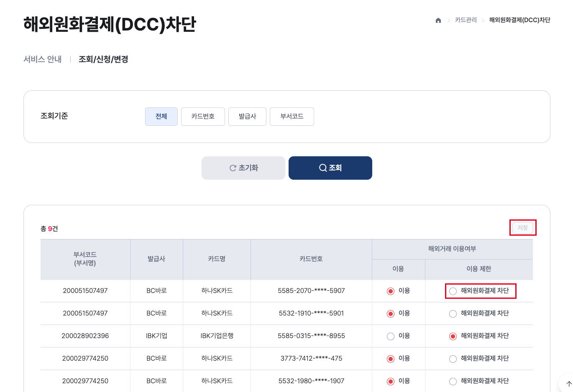Select 부서코드 search criterion
This screenshot has height=392, width=573.
click(x=292, y=117)
